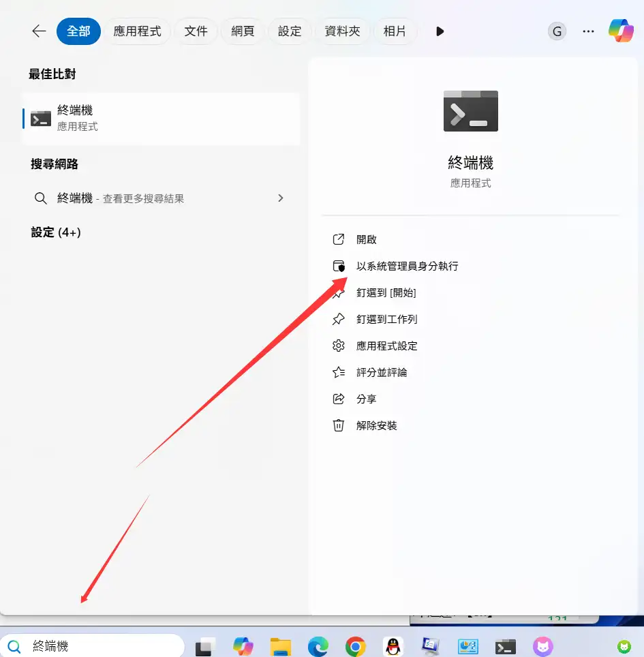Open the 資料夾 filter tab
644x657 pixels.
[342, 31]
